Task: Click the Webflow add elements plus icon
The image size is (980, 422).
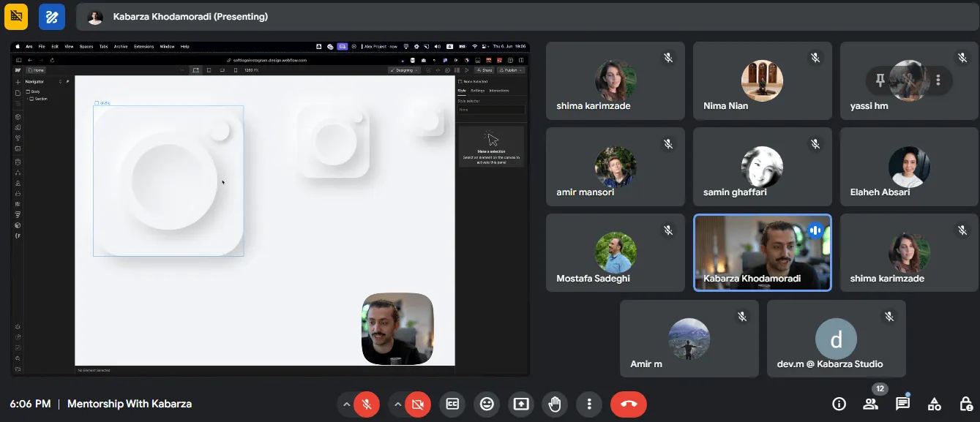Action: [x=18, y=82]
